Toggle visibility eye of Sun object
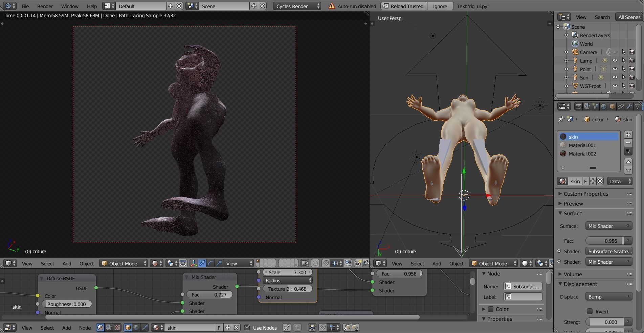 click(615, 77)
